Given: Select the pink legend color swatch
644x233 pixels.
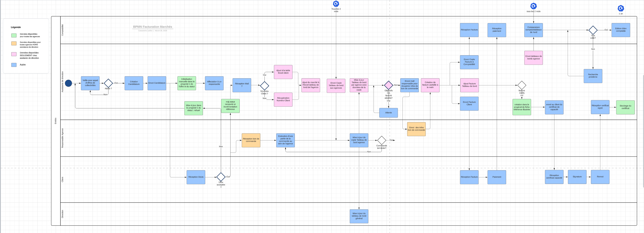Looking at the screenshot, I should coord(14,54).
